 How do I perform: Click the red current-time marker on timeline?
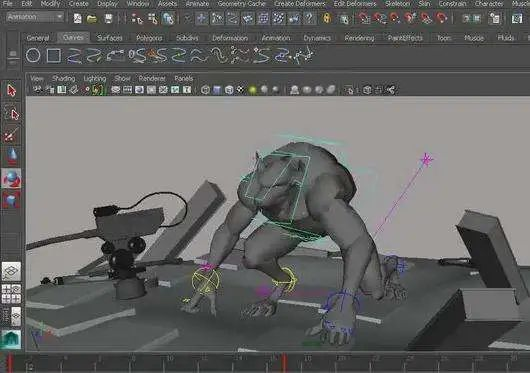(285, 362)
